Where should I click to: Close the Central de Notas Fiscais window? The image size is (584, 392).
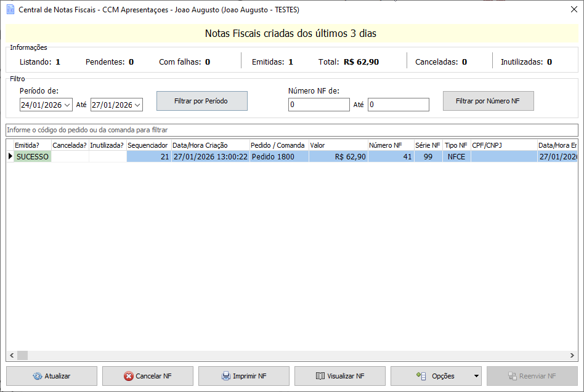574,9
